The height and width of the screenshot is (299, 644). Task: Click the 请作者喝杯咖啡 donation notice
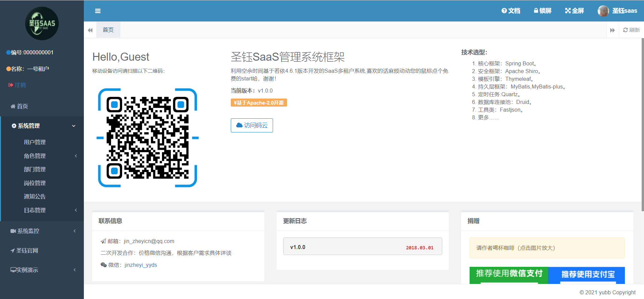547,248
